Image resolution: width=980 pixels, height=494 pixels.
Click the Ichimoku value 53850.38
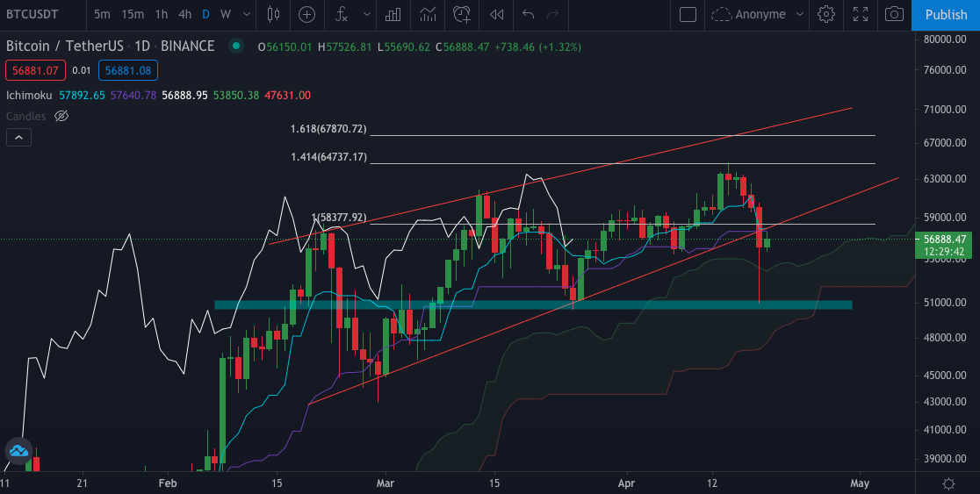pyautogui.click(x=236, y=96)
